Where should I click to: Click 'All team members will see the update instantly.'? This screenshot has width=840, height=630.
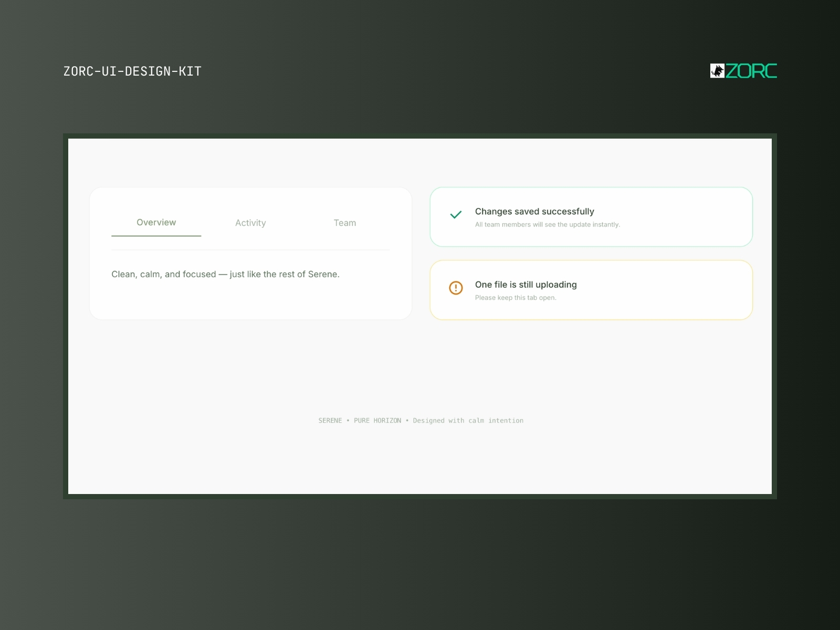pos(548,225)
